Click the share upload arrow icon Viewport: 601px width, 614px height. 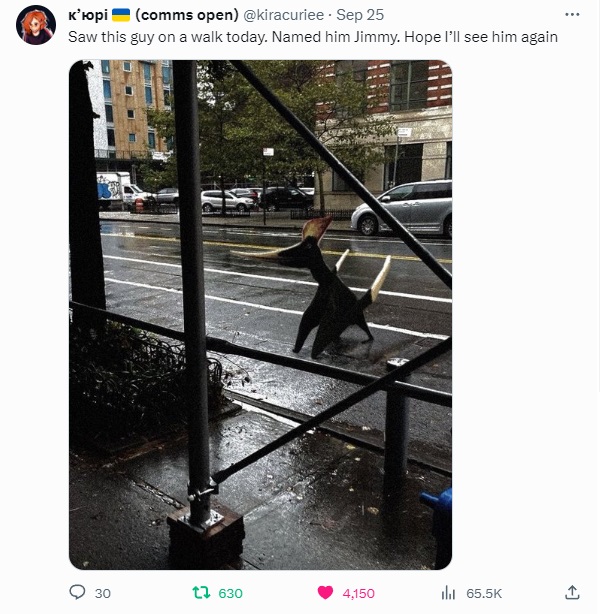572,592
